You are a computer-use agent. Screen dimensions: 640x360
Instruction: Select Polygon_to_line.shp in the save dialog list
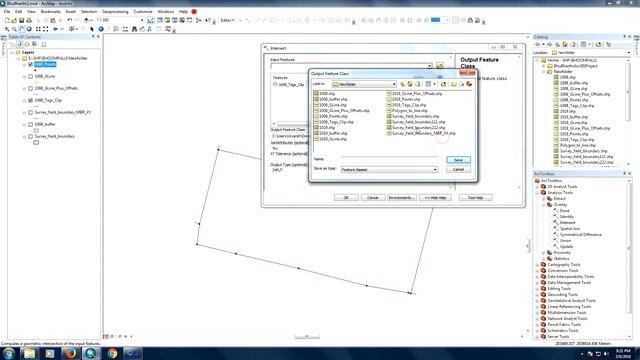(407, 111)
